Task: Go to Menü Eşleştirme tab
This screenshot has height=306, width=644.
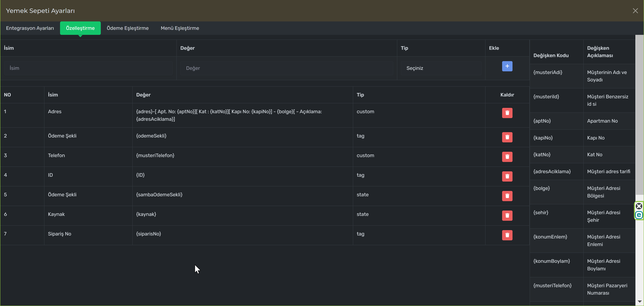Action: [180, 28]
